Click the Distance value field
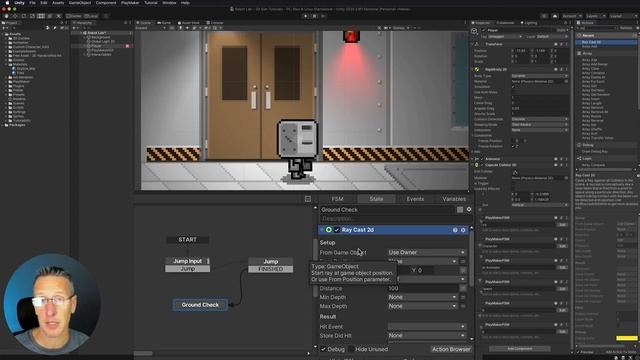 [x=422, y=288]
